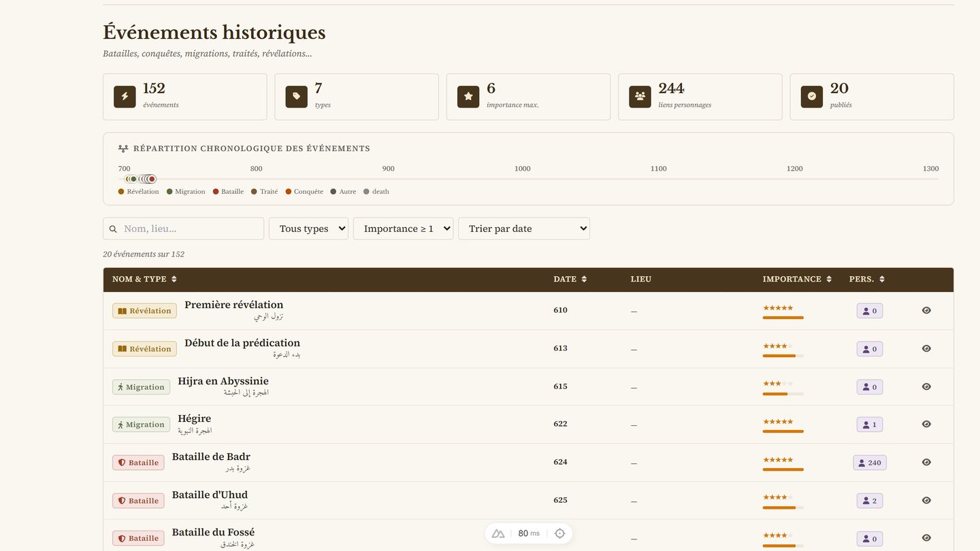Click eye icon in the Hégire row
The width and height of the screenshot is (980, 551).
click(x=926, y=424)
